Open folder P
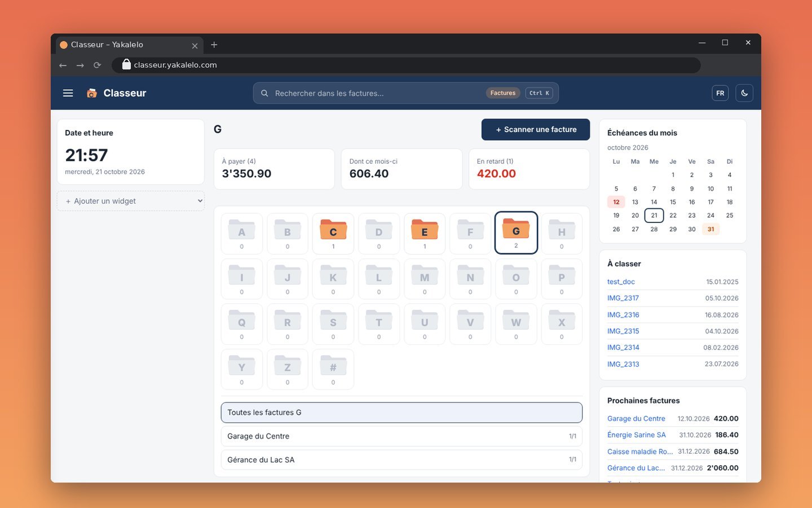This screenshot has width=812, height=508. [x=562, y=279]
